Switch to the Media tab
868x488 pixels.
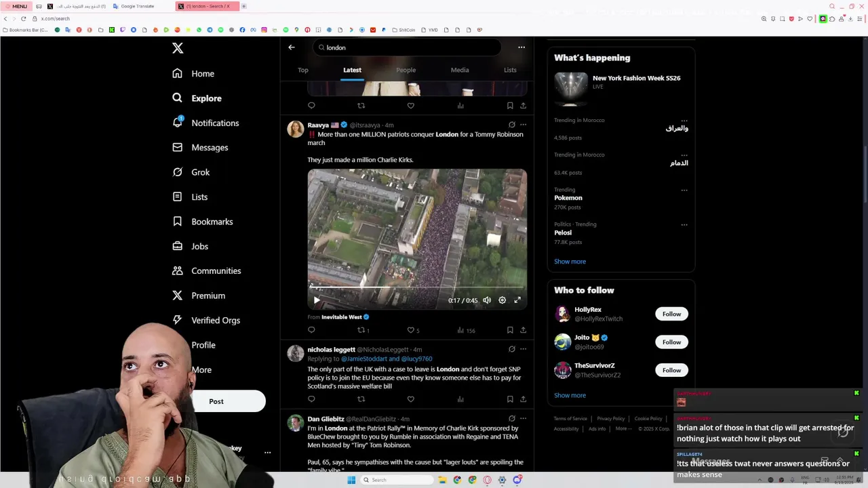[460, 70]
